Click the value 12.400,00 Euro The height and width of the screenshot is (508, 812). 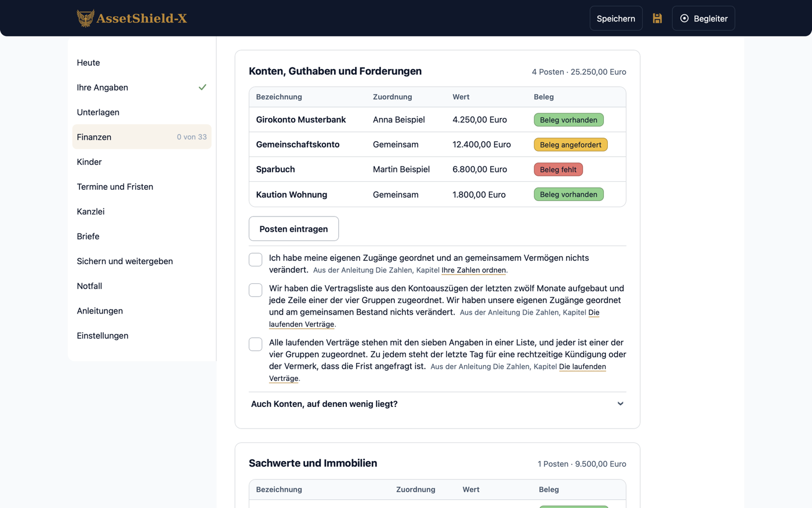point(481,145)
